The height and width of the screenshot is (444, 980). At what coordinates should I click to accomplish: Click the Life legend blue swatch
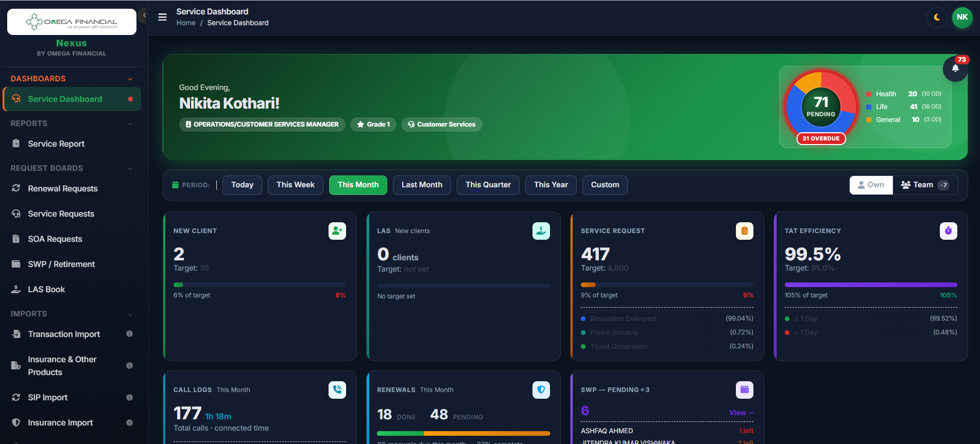(869, 107)
